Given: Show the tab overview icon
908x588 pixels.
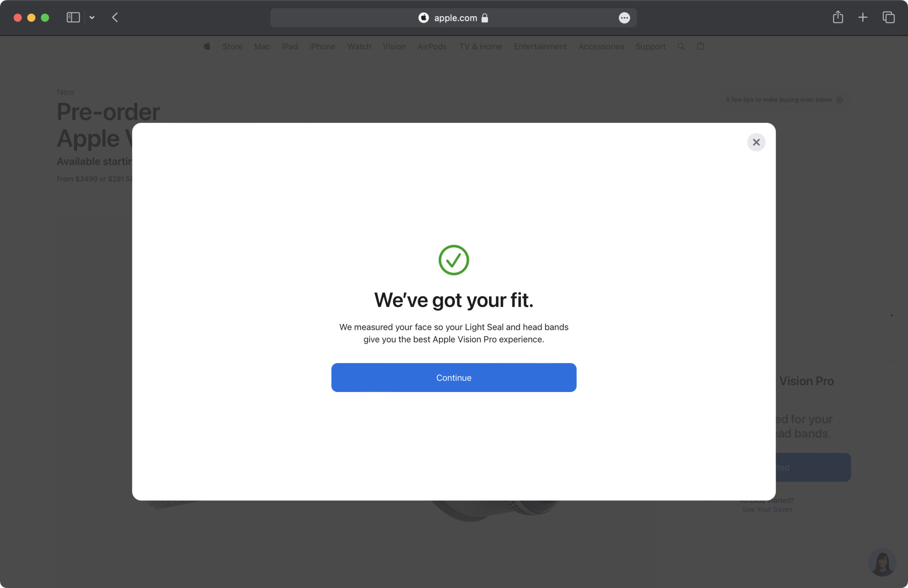Looking at the screenshot, I should point(888,17).
